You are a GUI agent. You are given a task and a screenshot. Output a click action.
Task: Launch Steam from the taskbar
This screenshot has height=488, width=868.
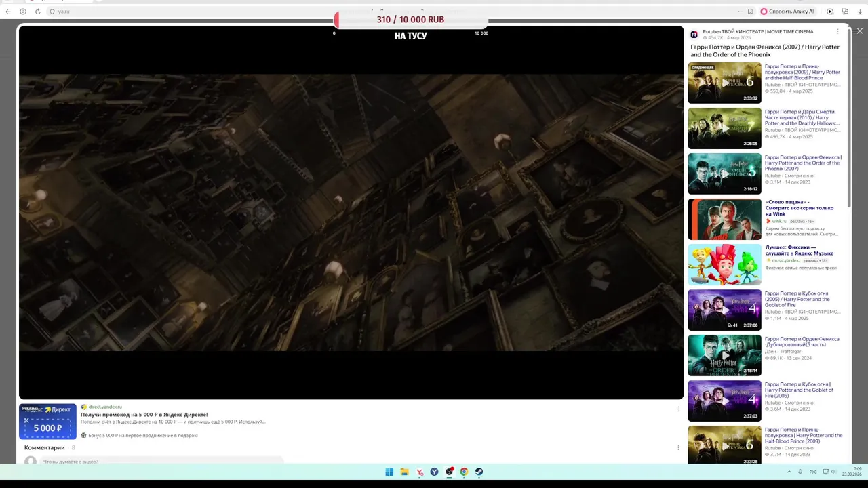tap(479, 472)
